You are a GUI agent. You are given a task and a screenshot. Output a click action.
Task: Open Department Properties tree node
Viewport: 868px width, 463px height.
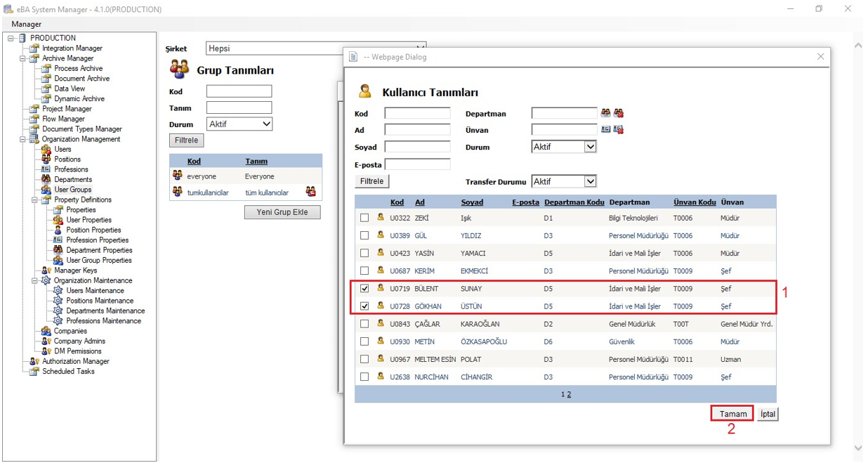click(x=99, y=250)
